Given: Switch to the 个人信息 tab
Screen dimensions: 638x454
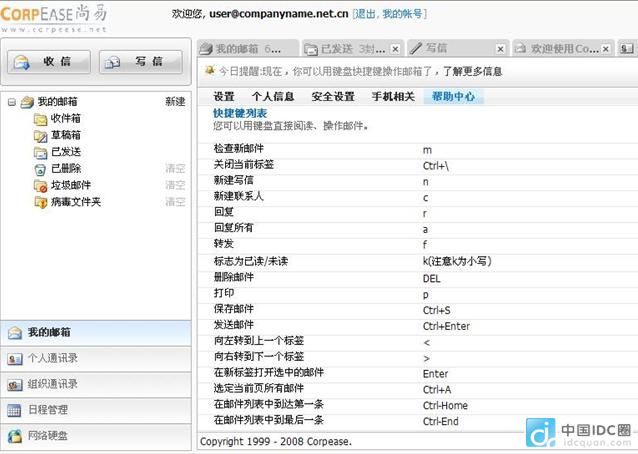Looking at the screenshot, I should point(272,97).
